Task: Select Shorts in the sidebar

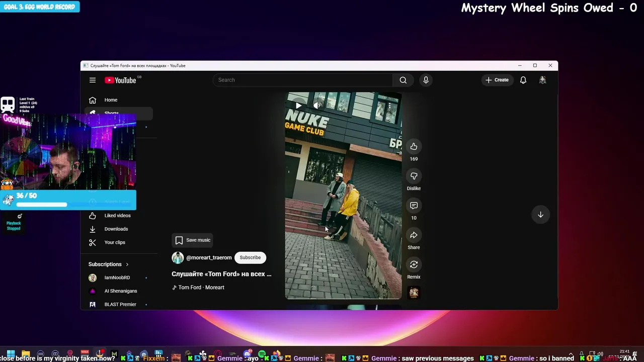Action: [119, 113]
